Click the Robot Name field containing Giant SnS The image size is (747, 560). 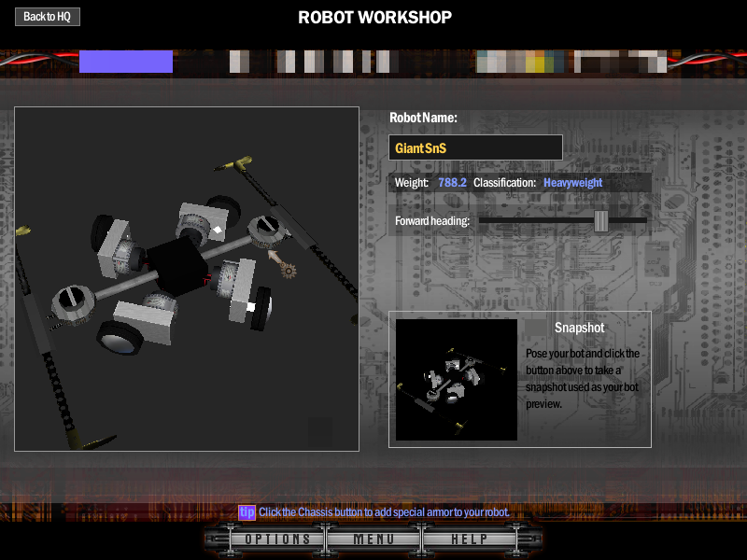[475, 147]
